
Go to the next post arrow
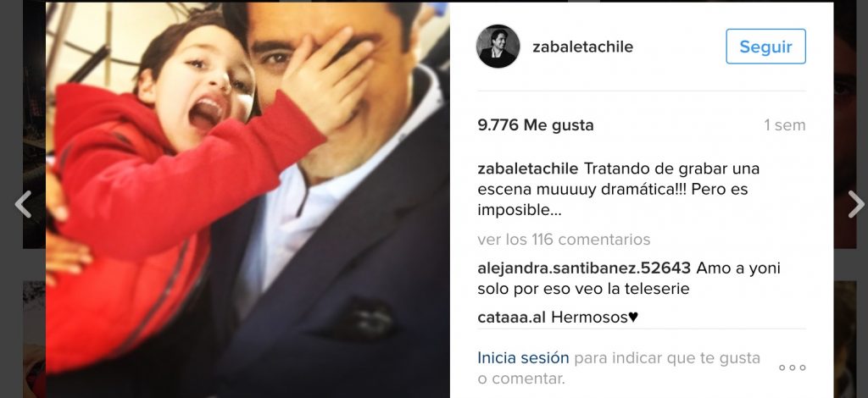click(x=856, y=205)
